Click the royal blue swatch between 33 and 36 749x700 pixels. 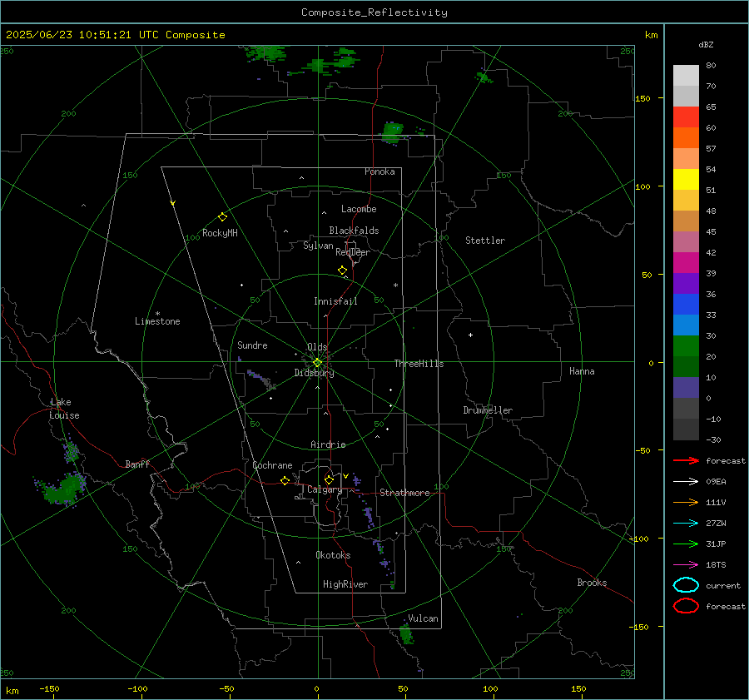click(686, 304)
